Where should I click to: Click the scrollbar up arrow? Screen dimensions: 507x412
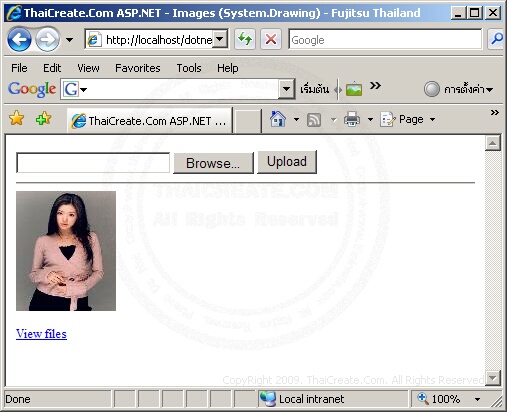tap(493, 143)
